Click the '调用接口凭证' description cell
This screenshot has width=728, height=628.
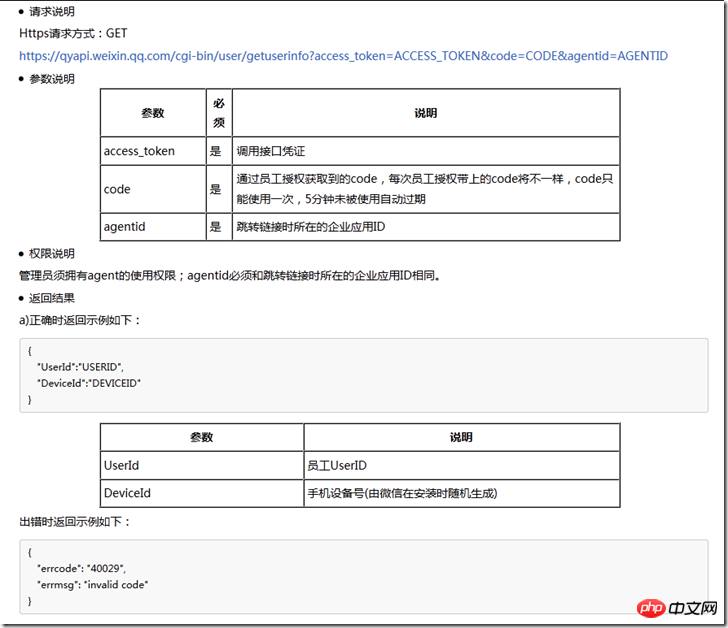click(x=426, y=151)
